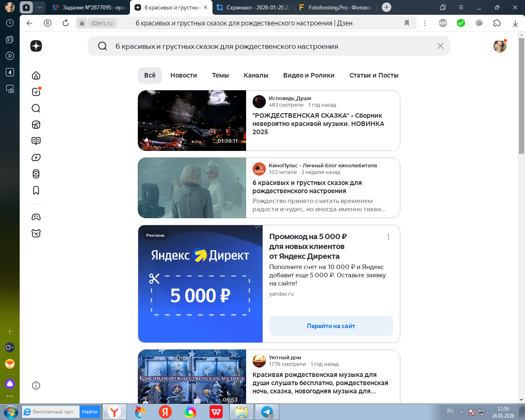The width and height of the screenshot is (525, 420).
Task: Open the КиноПульс channel name
Action: pyautogui.click(x=323, y=166)
